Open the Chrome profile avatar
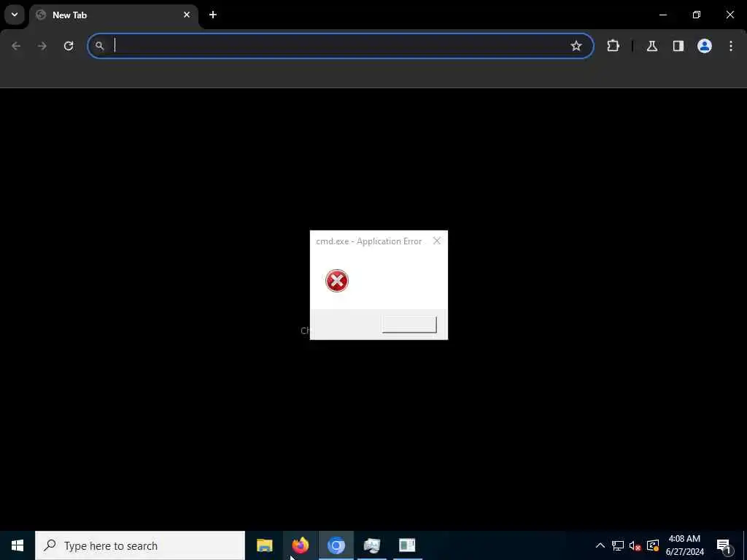 click(704, 46)
